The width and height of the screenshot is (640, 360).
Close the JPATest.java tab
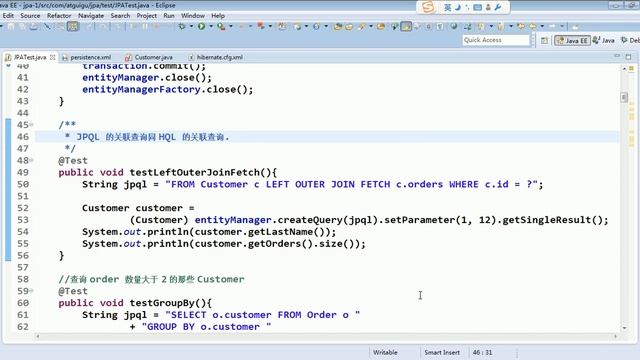[53, 58]
